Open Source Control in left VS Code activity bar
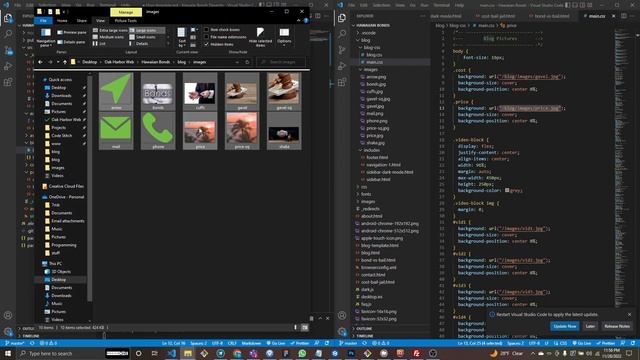640x360 pixels. point(8,50)
